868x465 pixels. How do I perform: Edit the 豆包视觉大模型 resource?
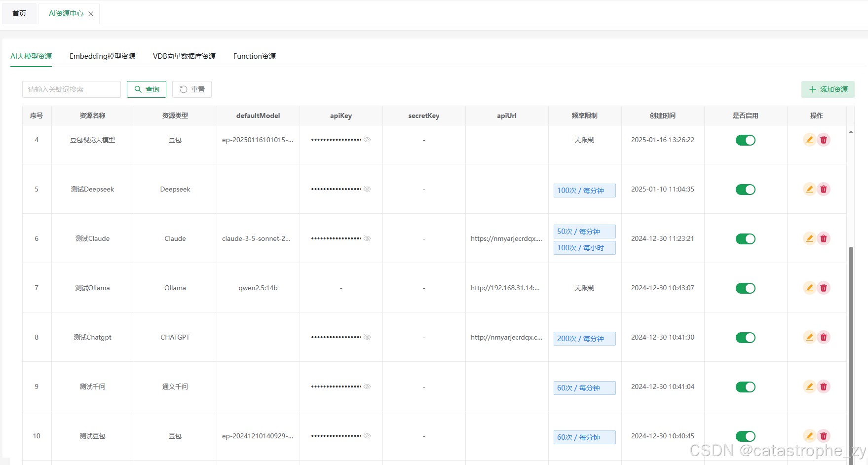click(809, 140)
